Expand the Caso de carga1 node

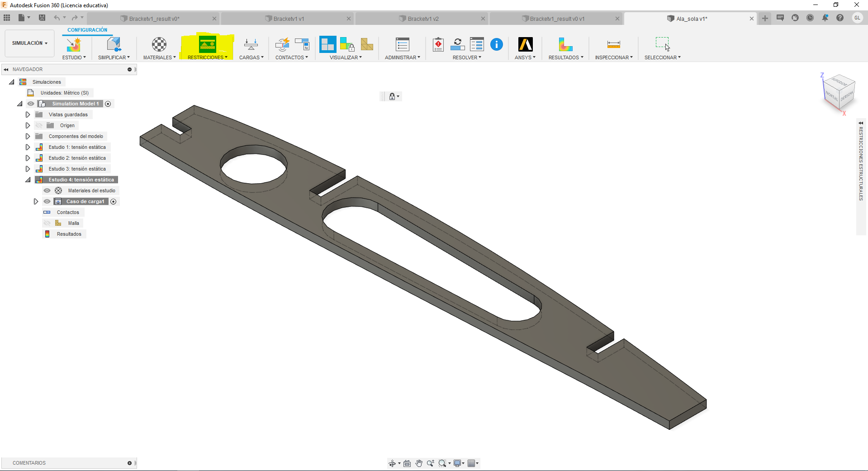[x=36, y=201]
